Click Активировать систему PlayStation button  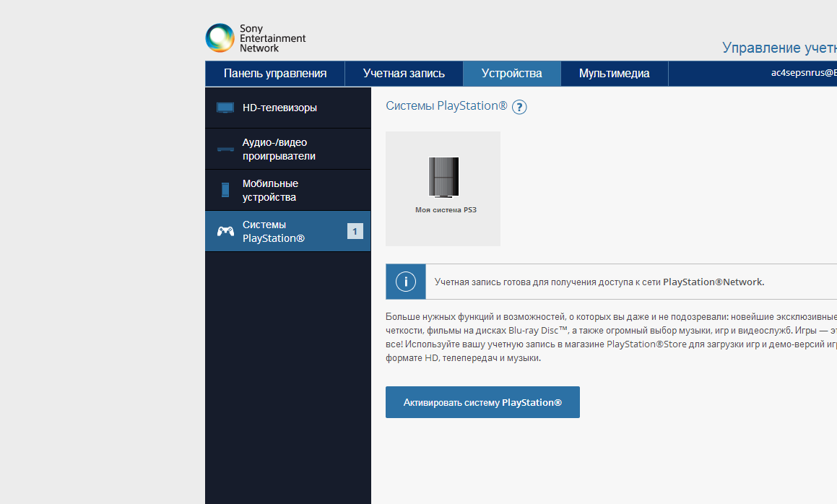pos(482,402)
